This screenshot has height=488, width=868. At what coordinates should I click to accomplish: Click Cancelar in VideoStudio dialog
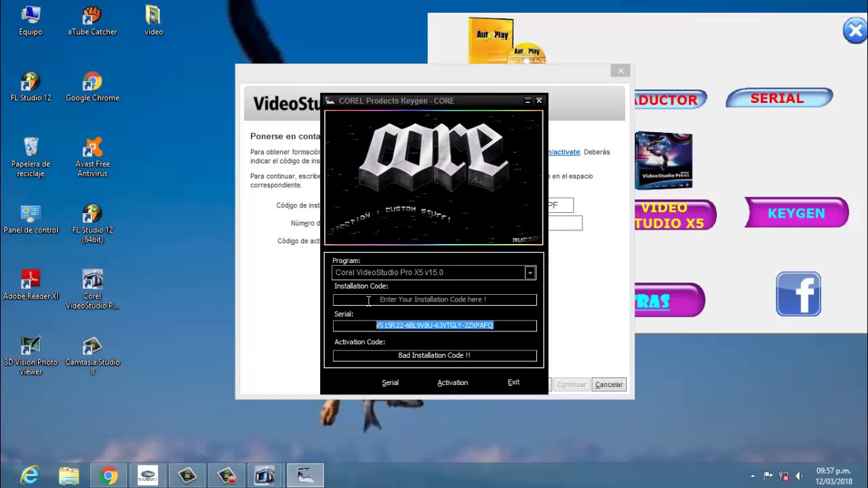point(608,384)
